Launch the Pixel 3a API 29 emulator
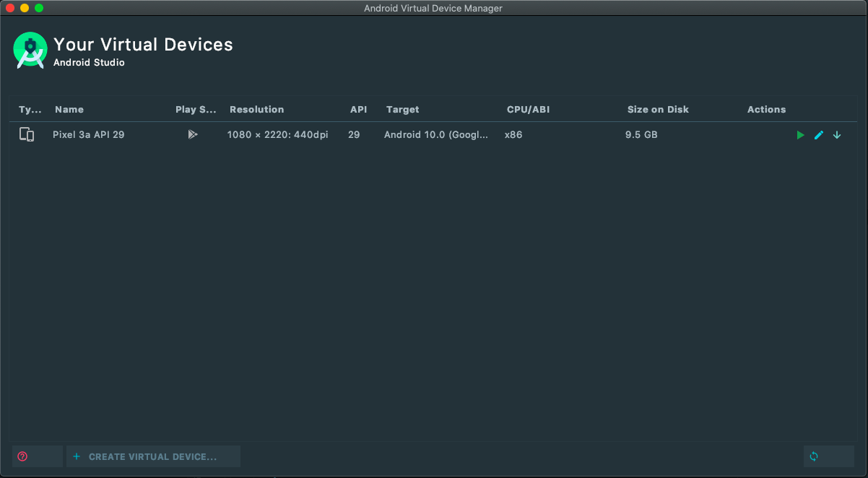This screenshot has height=478, width=868. [800, 134]
